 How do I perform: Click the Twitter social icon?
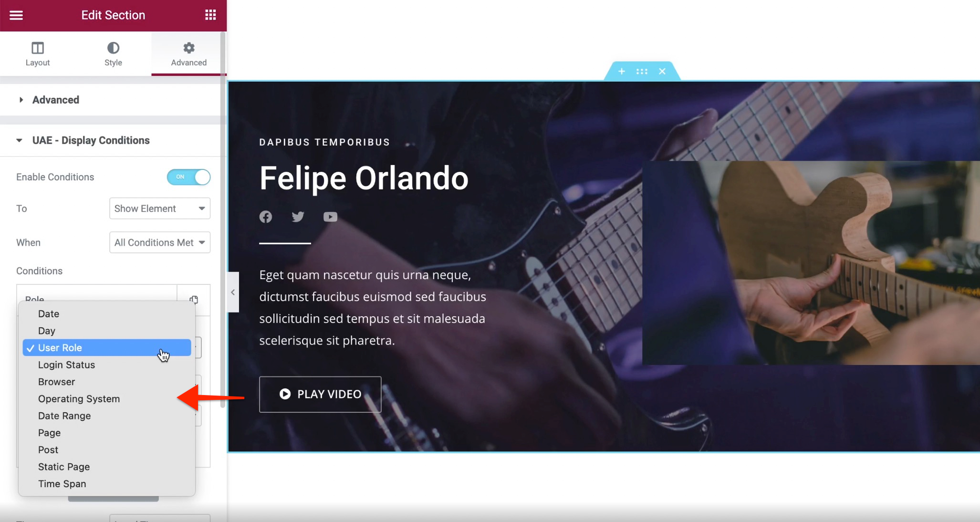click(x=298, y=217)
